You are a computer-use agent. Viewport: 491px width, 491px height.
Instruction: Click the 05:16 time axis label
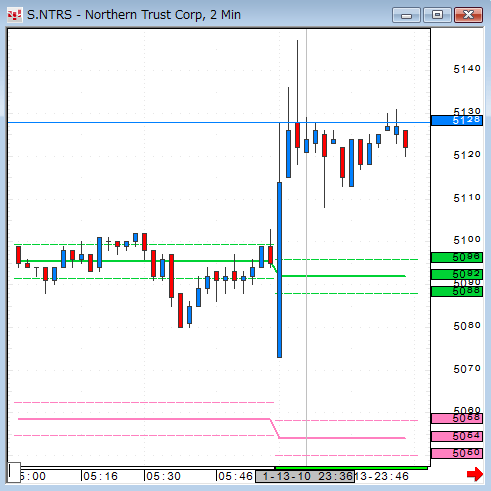[100, 476]
